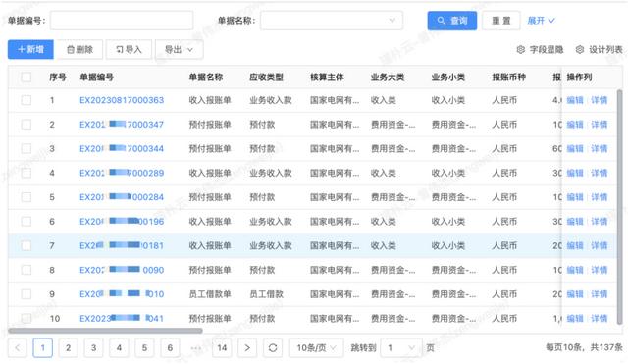The height and width of the screenshot is (364, 628).
Task: Open the 导出 export dropdown
Action: point(179,50)
